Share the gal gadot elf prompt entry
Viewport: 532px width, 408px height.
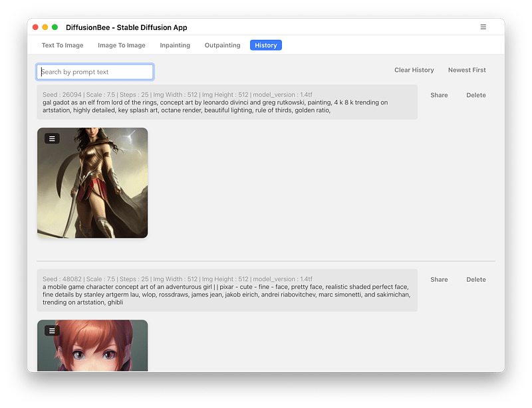click(439, 95)
